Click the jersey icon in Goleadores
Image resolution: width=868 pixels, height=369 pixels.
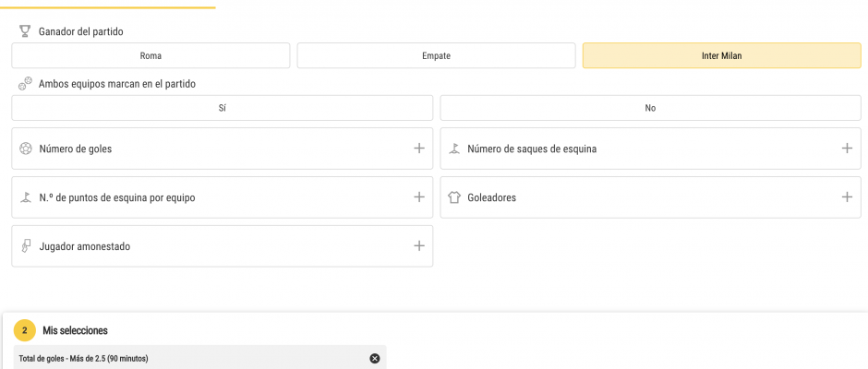454,197
